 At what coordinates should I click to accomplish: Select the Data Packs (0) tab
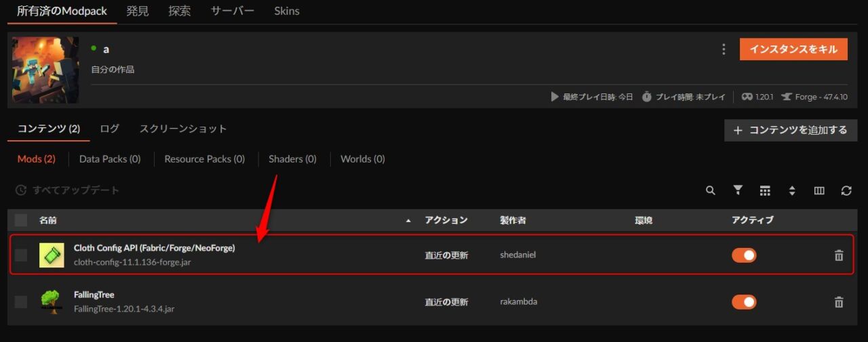tap(110, 159)
